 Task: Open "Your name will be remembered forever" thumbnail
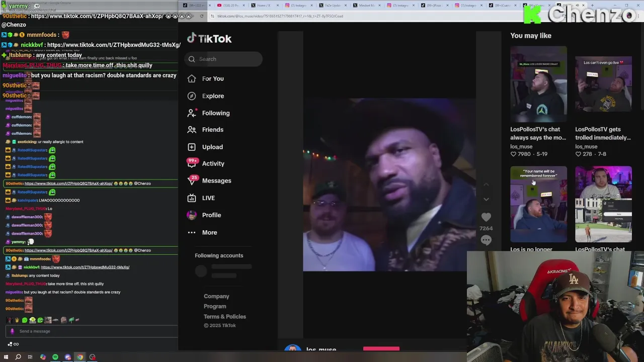click(538, 204)
